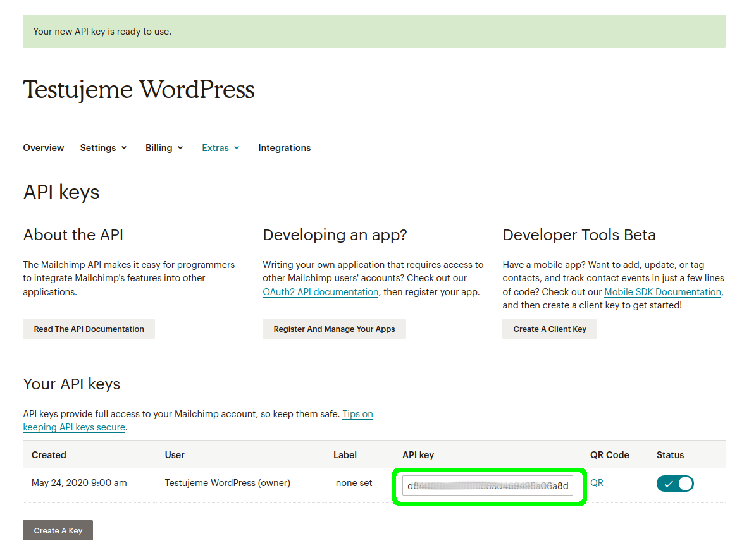The height and width of the screenshot is (560, 749).
Task: Click the 'none set' label cell
Action: [354, 483]
